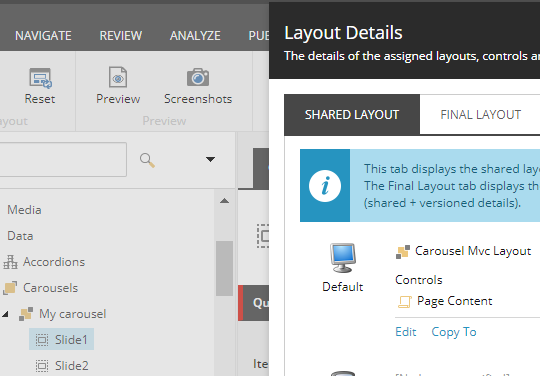Viewport: 540px width, 376px height.
Task: Click the Carousel Mvc Layout name
Action: click(x=473, y=251)
